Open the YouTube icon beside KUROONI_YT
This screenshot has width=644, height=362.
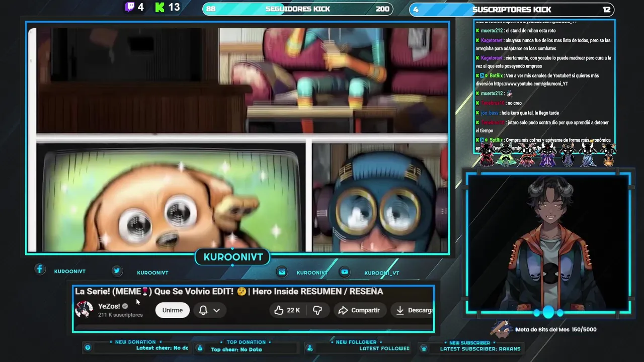click(x=344, y=271)
